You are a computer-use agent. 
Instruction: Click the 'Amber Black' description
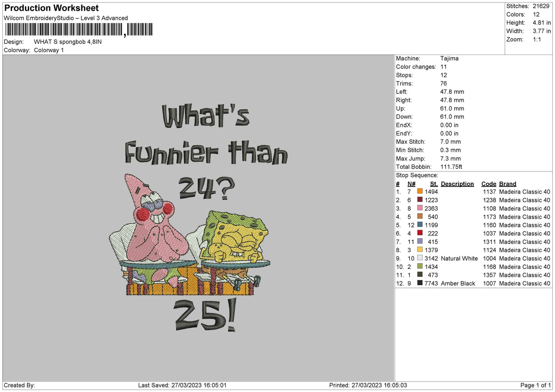coord(458,283)
